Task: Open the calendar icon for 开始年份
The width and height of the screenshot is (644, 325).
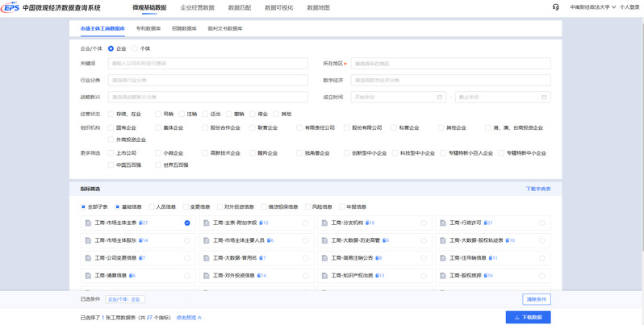Action: tap(440, 98)
